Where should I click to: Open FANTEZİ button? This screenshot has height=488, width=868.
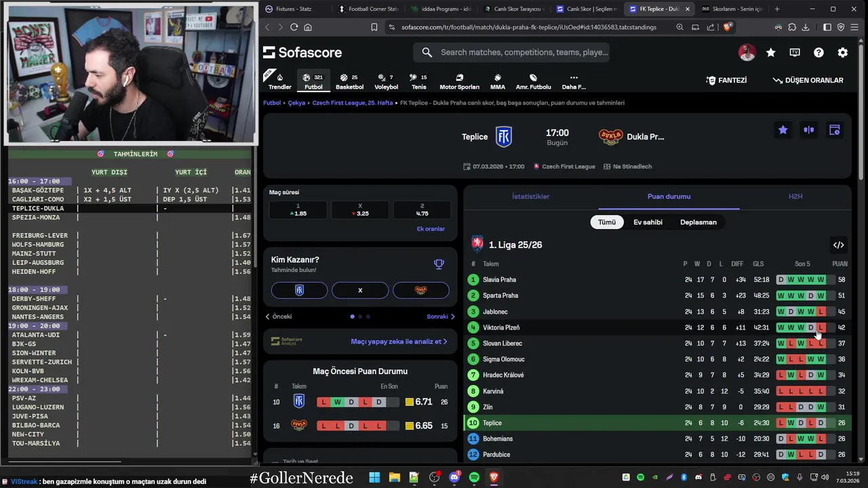click(726, 80)
